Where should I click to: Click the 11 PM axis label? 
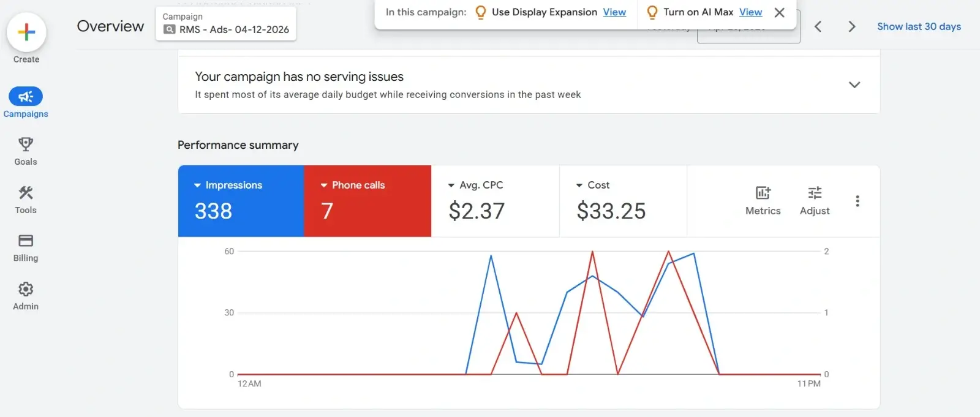click(809, 384)
